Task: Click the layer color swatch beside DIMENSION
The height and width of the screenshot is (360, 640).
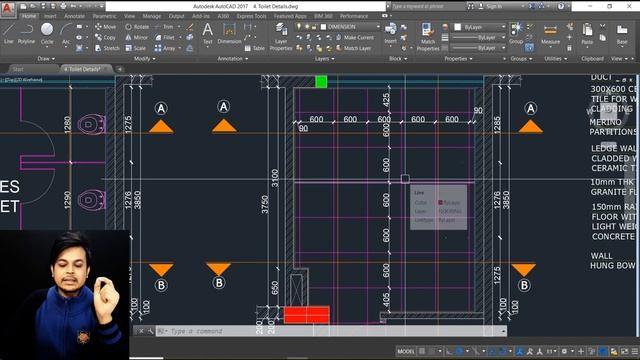Action: pyautogui.click(x=323, y=27)
